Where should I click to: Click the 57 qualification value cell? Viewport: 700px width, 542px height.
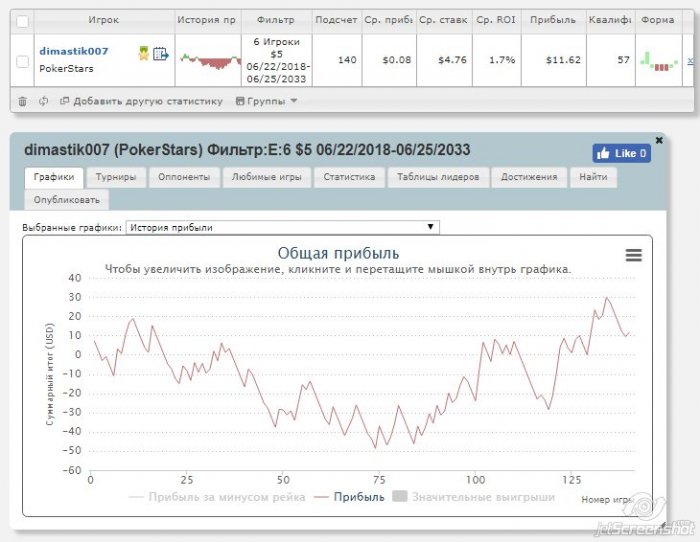[x=611, y=60]
